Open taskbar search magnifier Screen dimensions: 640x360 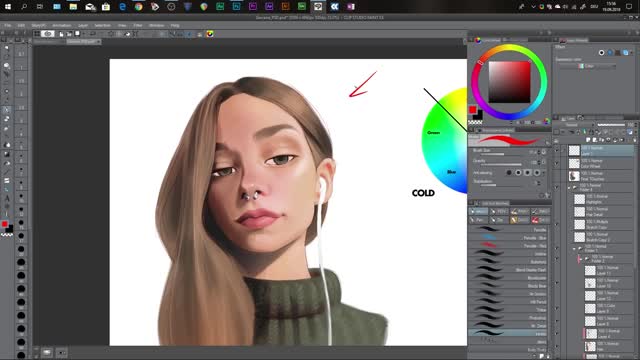(x=24, y=7)
